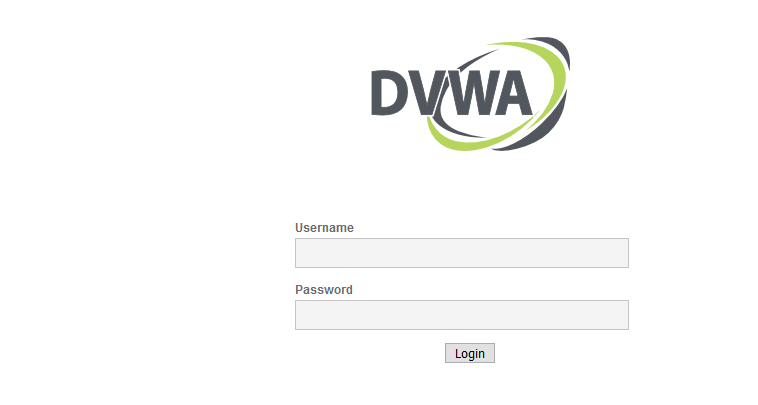Image resolution: width=758 pixels, height=405 pixels.
Task: Activate the box above the Login button
Action: 462,315
